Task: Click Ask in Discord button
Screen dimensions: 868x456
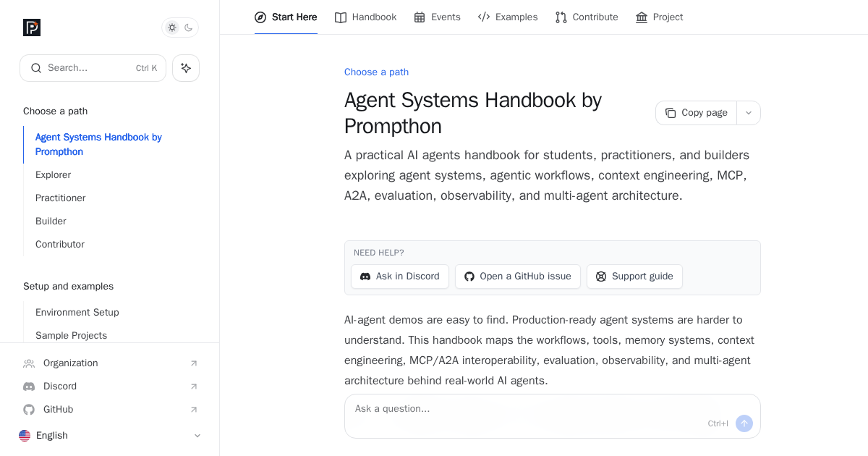Action: coord(400,276)
